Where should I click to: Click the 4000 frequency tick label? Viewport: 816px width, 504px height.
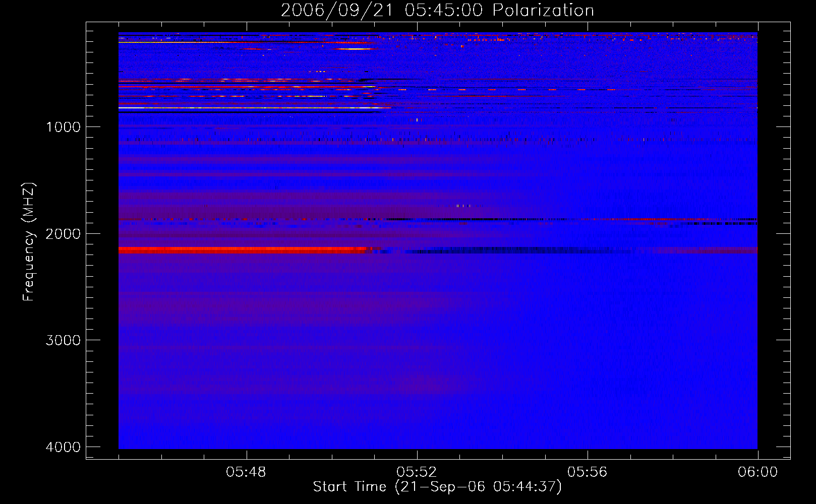point(63,447)
